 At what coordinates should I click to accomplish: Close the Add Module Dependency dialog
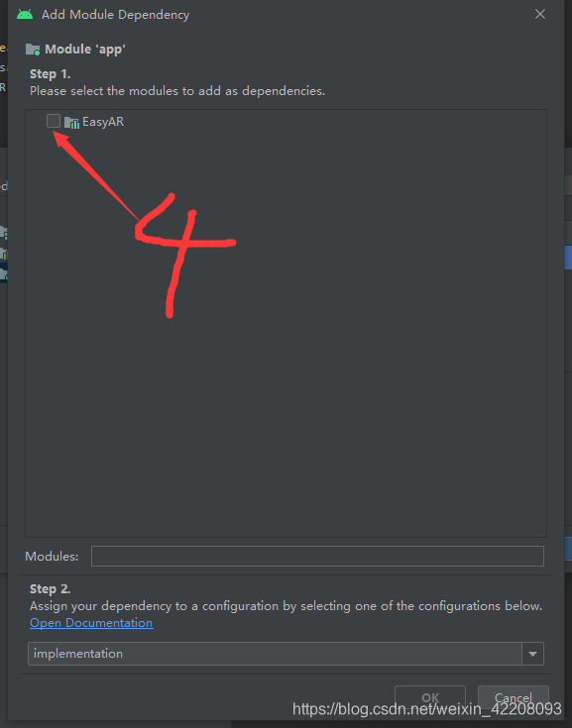pyautogui.click(x=540, y=15)
